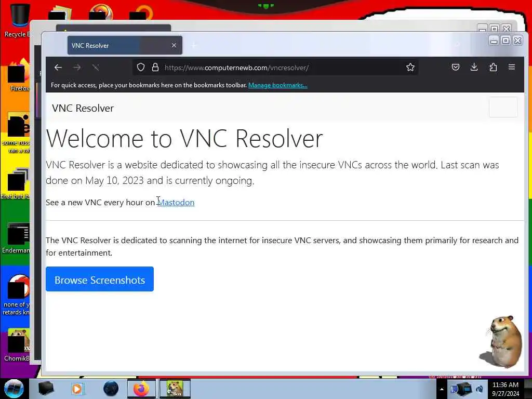Open the Downloads panel
Screen dimensions: 532x399
[x=474, y=67]
